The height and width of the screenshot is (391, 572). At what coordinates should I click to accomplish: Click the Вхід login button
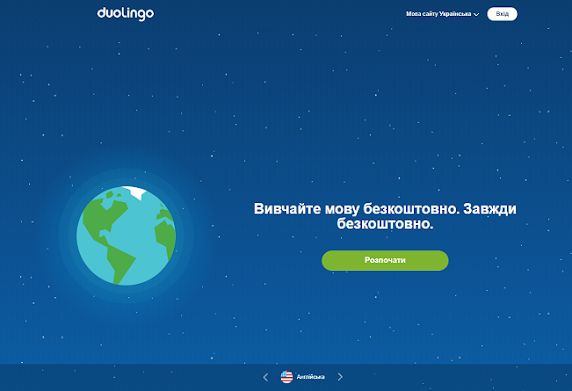coord(502,14)
